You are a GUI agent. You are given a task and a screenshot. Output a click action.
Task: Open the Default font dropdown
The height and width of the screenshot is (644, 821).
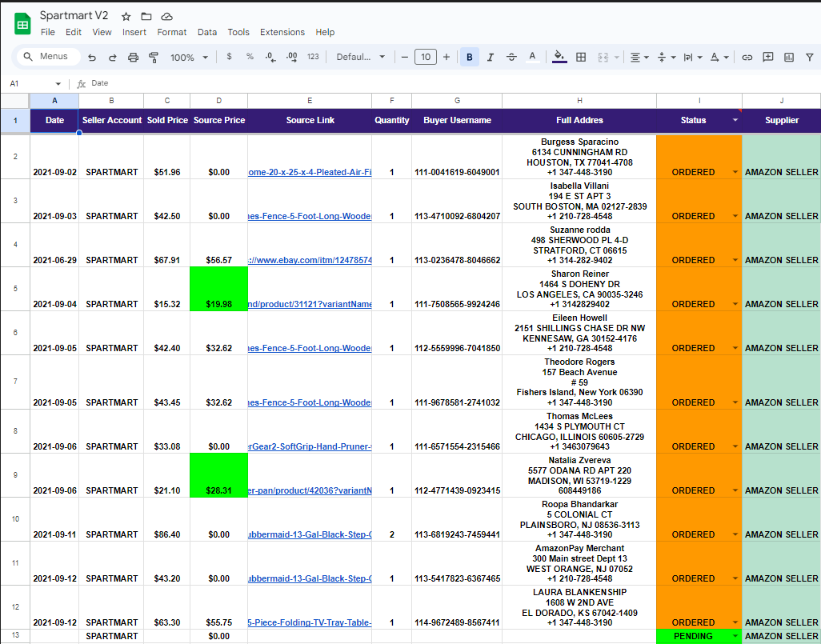(x=361, y=57)
